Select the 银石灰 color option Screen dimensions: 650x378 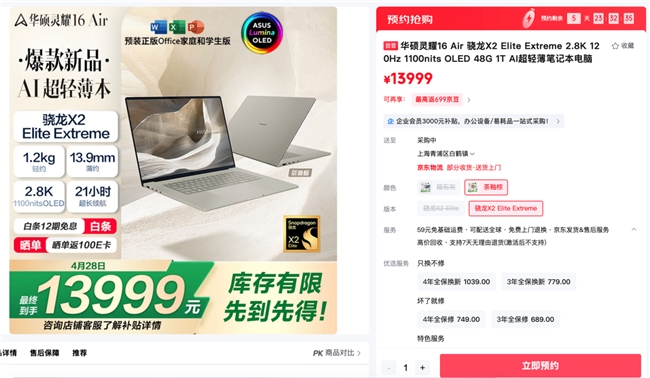(x=439, y=187)
